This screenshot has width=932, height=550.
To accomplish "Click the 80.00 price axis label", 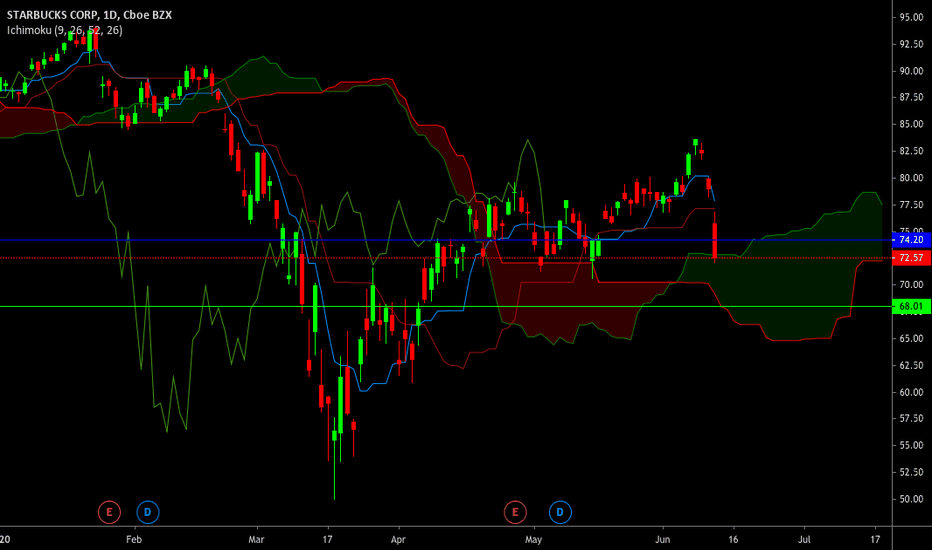I will pos(911,178).
